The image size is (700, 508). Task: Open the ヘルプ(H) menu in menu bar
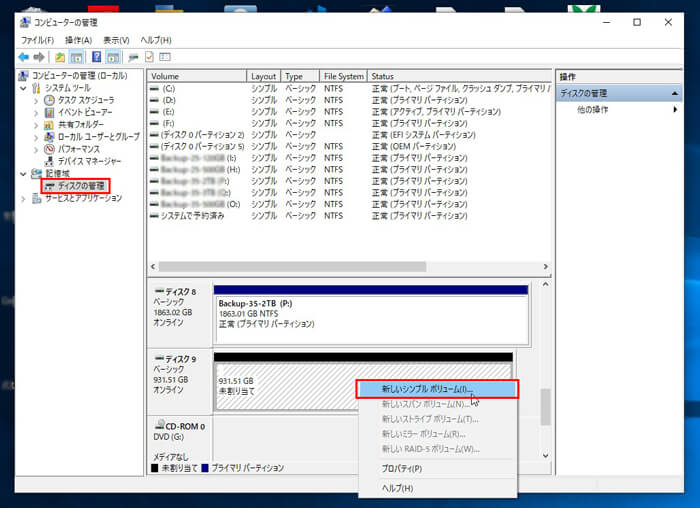click(156, 40)
